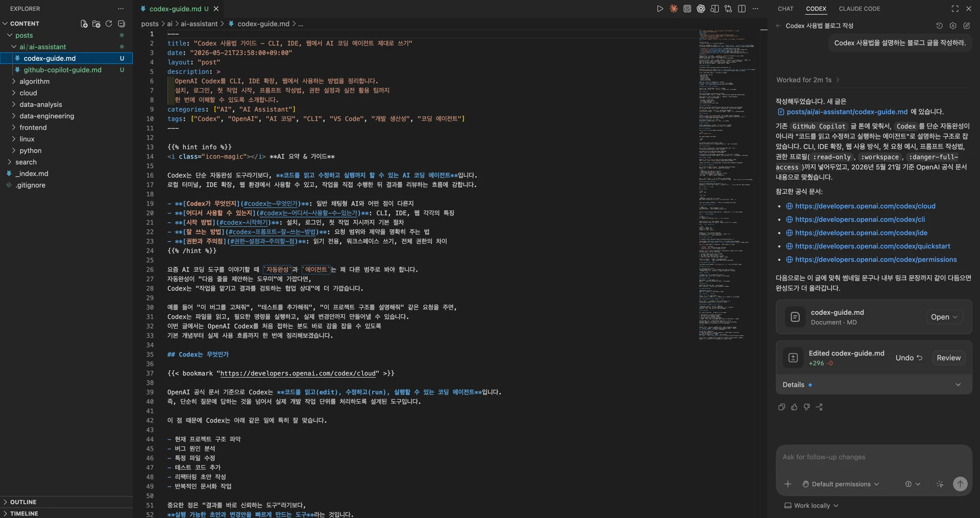Open link developers.openai.com/codex/cli
Viewport: 980px width, 518px height.
click(860, 219)
